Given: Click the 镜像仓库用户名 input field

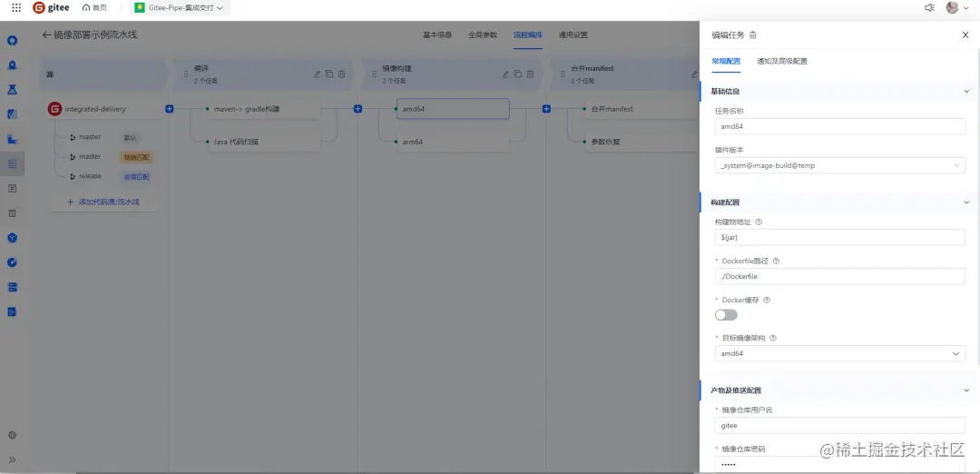Looking at the screenshot, I should [840, 425].
